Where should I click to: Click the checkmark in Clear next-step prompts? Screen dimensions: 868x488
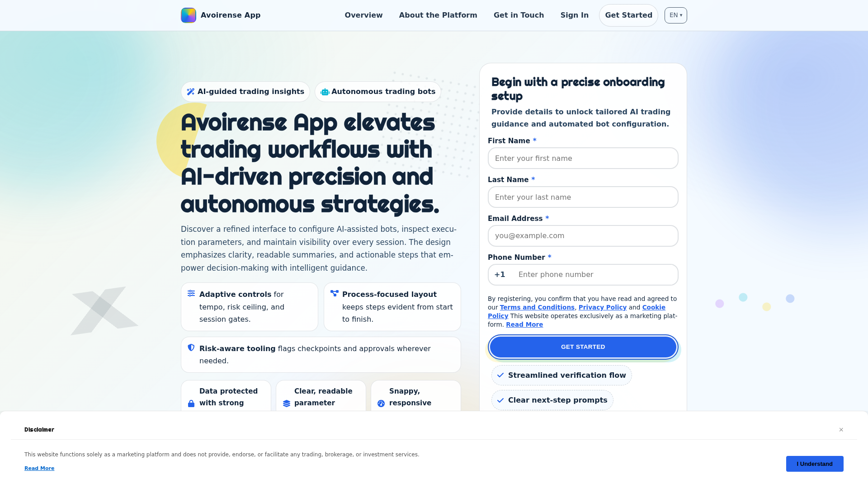click(500, 400)
